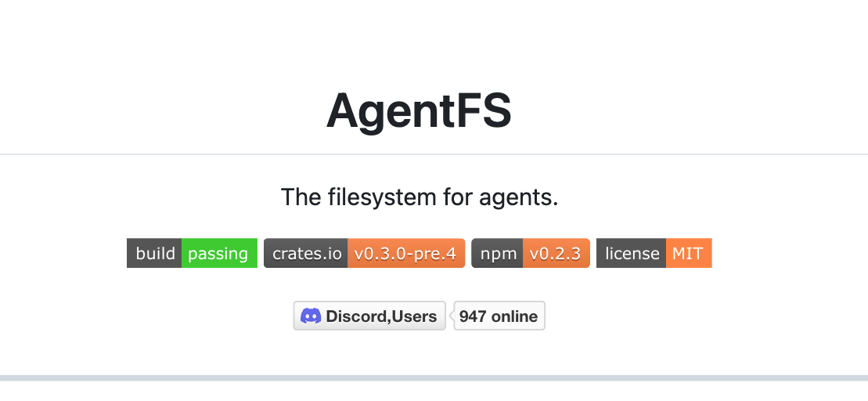The image size is (868, 401).
Task: Click the thin divider under the AgentFS heading
Action: coord(434,154)
